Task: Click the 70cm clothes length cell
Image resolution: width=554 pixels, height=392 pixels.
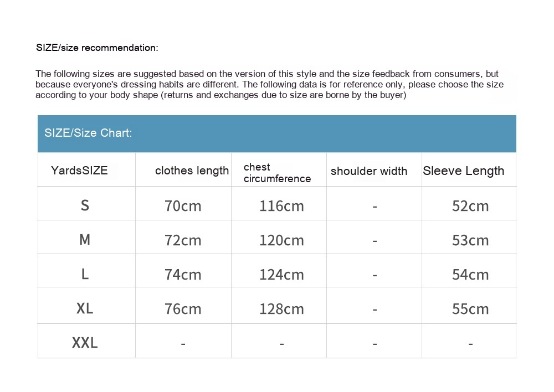Action: [x=183, y=206]
